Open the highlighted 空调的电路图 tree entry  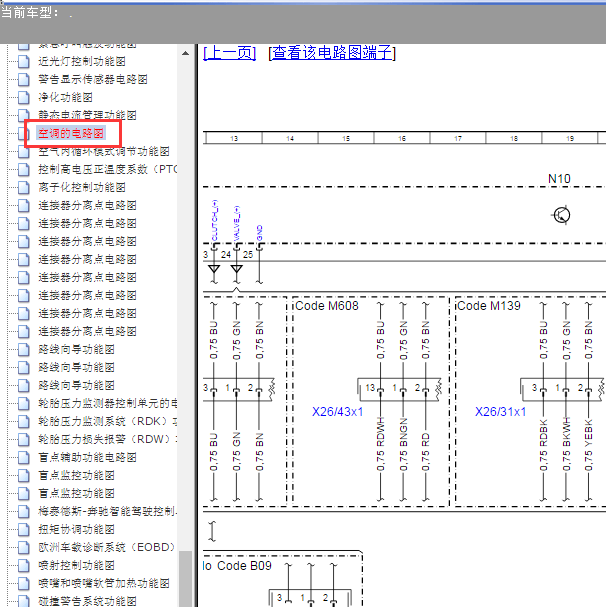point(71,134)
